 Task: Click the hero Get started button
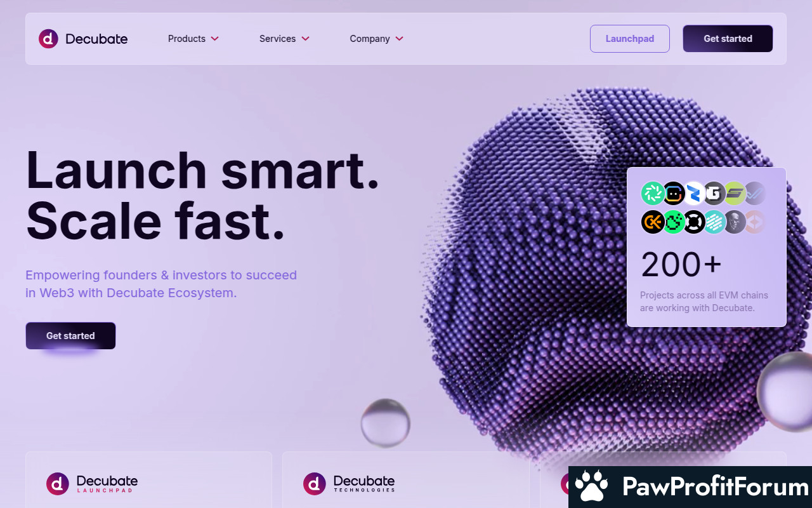[x=70, y=335]
